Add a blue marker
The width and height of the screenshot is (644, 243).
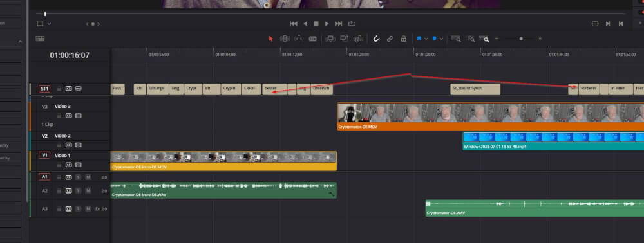click(435, 39)
